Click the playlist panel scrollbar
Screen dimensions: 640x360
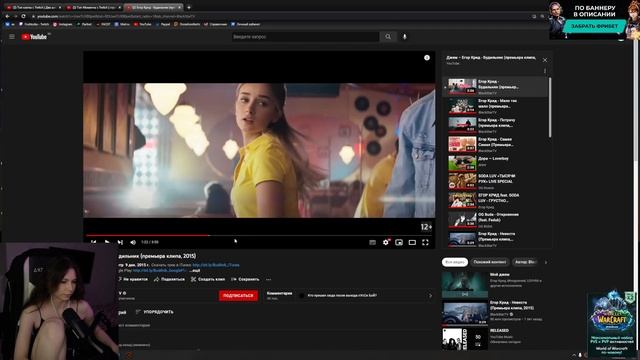(550, 108)
